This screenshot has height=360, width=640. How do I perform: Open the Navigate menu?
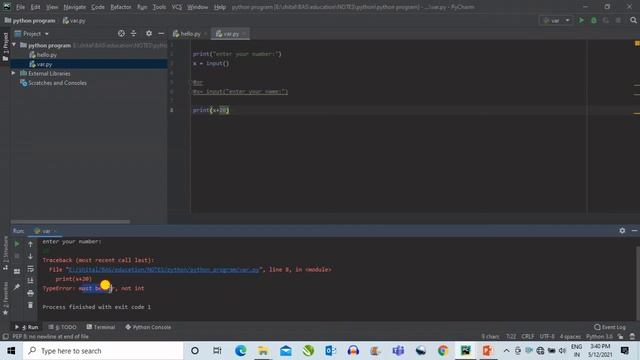tap(75, 7)
